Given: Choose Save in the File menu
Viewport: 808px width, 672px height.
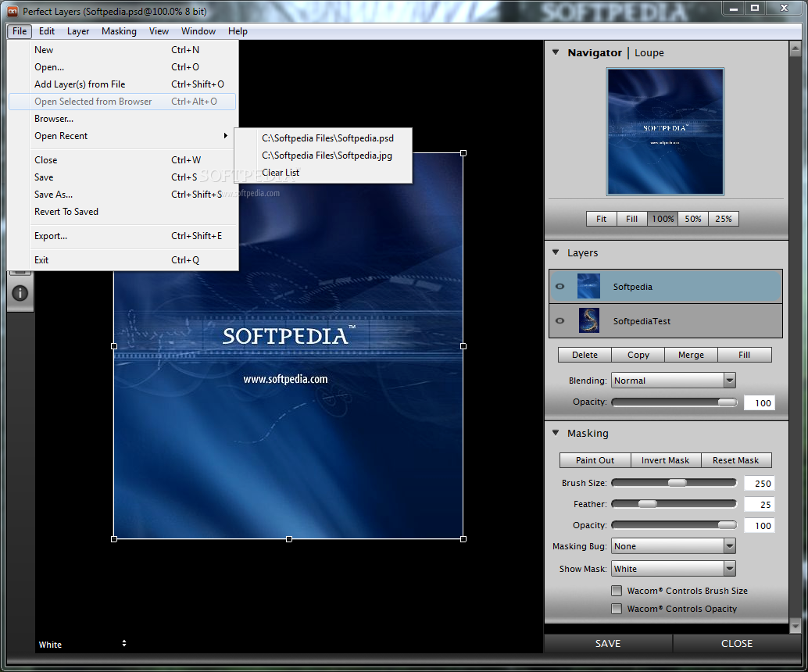Looking at the screenshot, I should (x=123, y=177).
